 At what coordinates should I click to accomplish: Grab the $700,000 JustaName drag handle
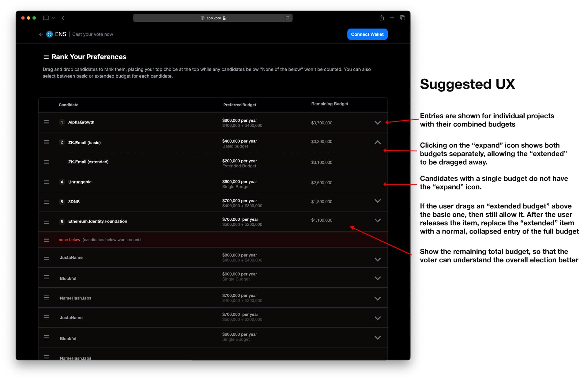coord(47,318)
